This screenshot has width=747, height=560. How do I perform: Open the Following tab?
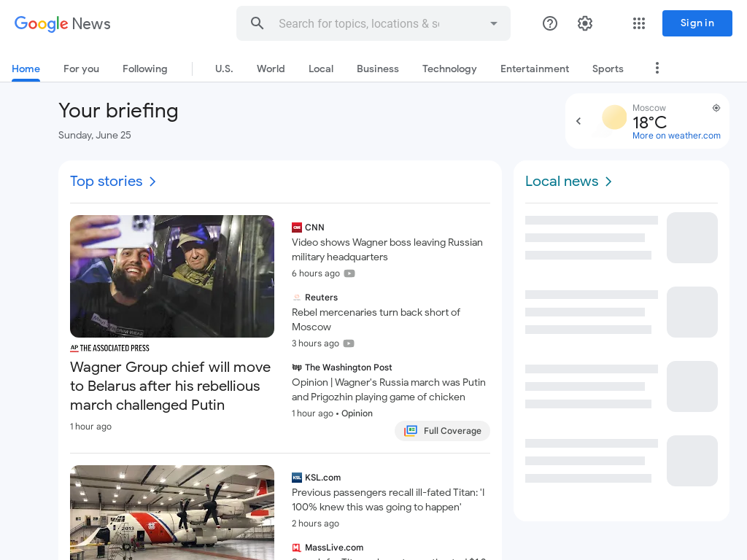(145, 69)
